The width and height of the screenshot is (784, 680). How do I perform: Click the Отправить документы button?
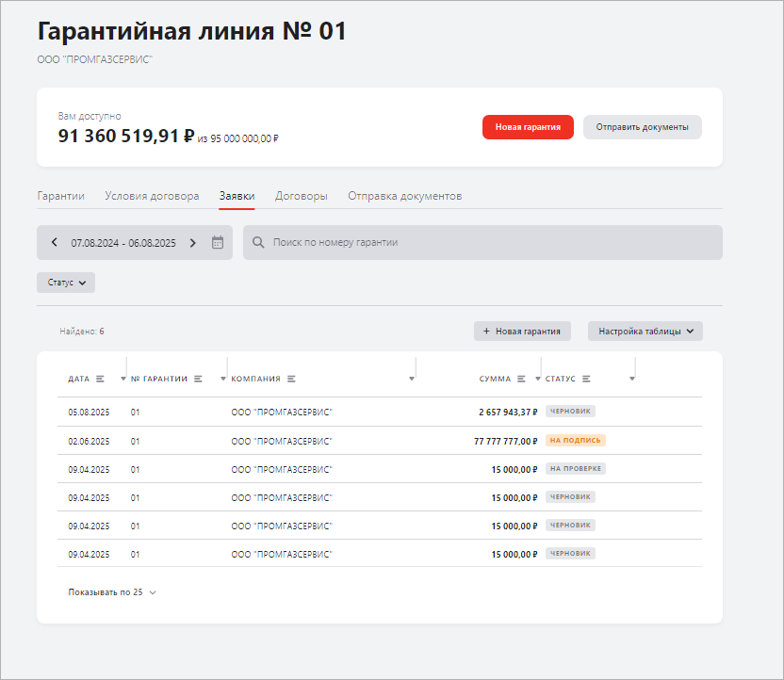click(642, 127)
